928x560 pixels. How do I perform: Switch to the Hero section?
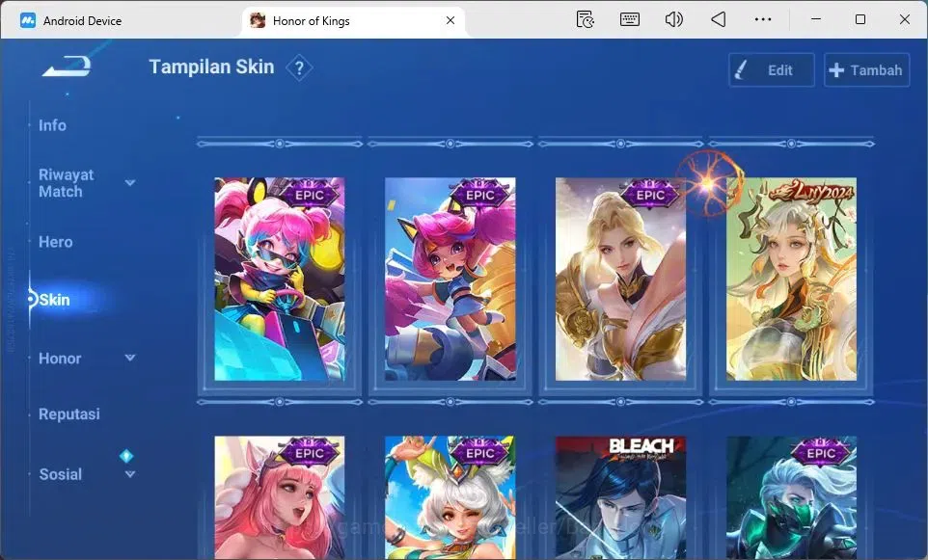pyautogui.click(x=56, y=242)
